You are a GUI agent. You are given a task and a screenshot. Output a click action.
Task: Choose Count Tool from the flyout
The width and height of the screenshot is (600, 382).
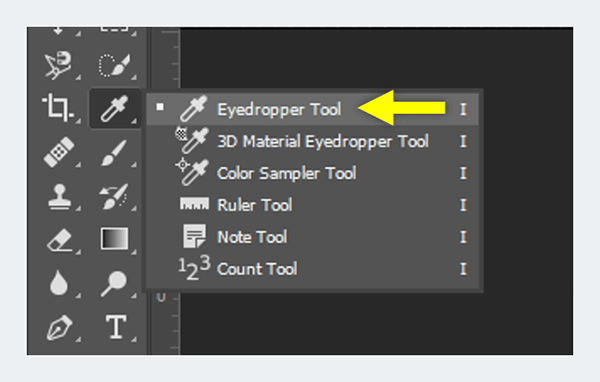pyautogui.click(x=312, y=269)
